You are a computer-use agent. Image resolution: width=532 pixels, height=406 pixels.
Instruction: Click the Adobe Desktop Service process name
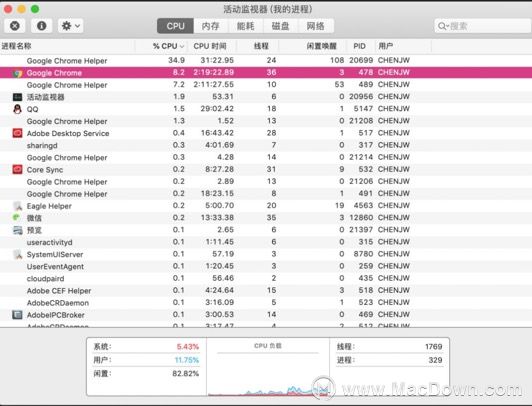(x=68, y=133)
